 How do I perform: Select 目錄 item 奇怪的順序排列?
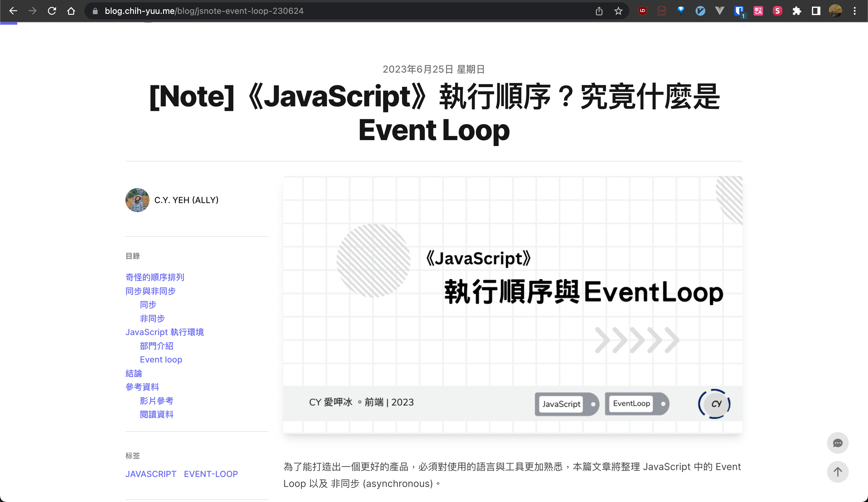click(155, 277)
